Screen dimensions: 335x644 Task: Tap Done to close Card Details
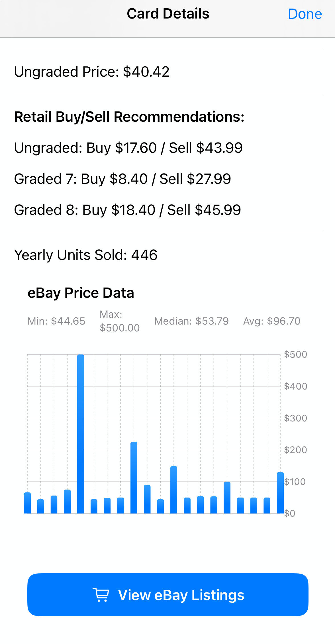tap(305, 14)
